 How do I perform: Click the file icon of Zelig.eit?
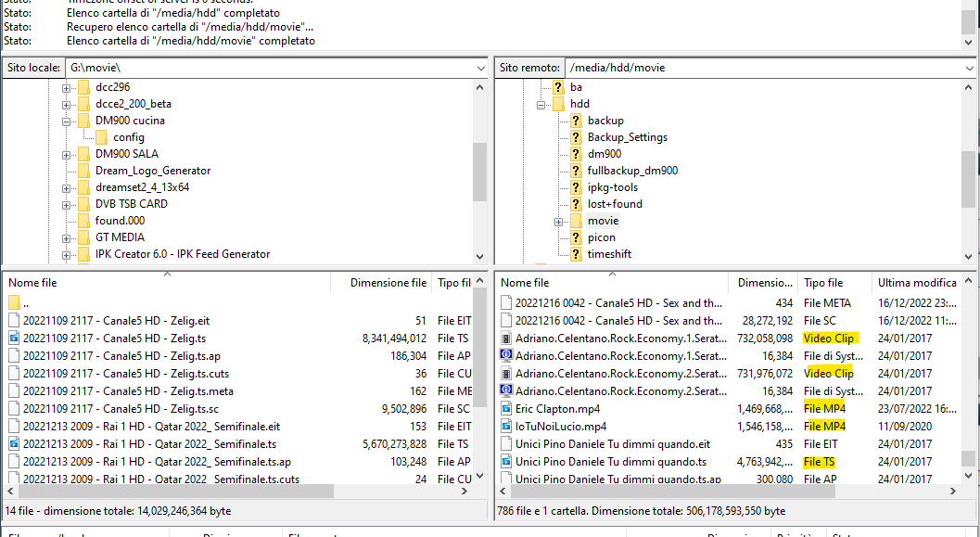point(15,321)
